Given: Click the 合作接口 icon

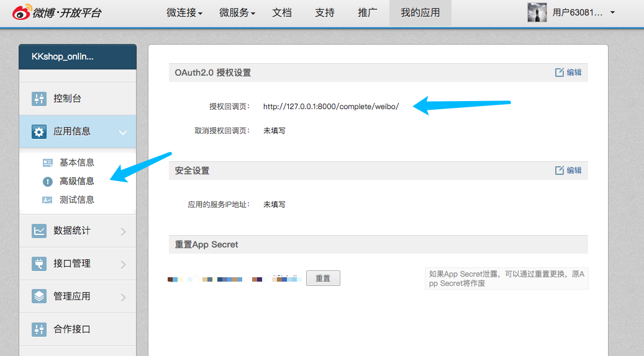Looking at the screenshot, I should coord(39,329).
